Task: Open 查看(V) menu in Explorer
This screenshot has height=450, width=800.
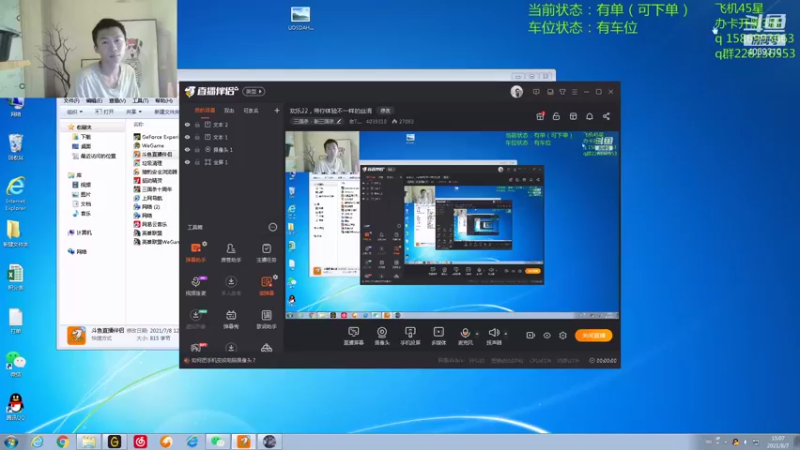Action: [x=117, y=101]
